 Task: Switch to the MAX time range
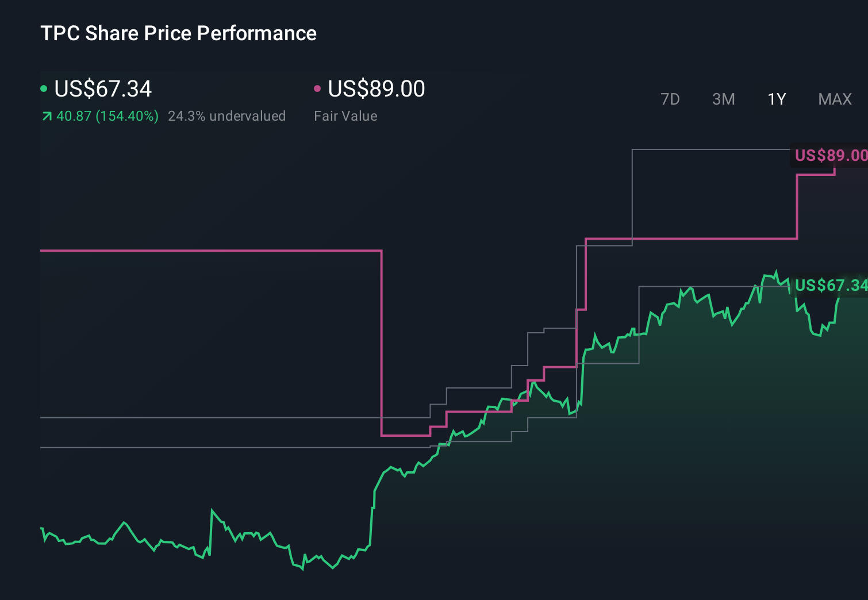[834, 99]
